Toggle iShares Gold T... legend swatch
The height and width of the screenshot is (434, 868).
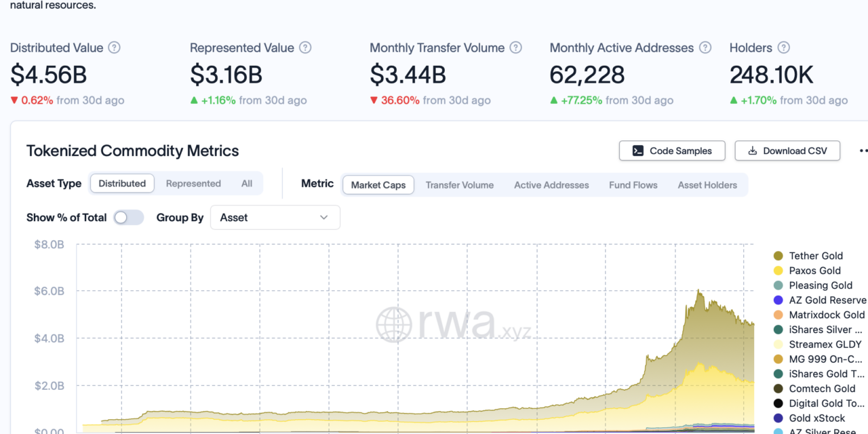tap(778, 374)
